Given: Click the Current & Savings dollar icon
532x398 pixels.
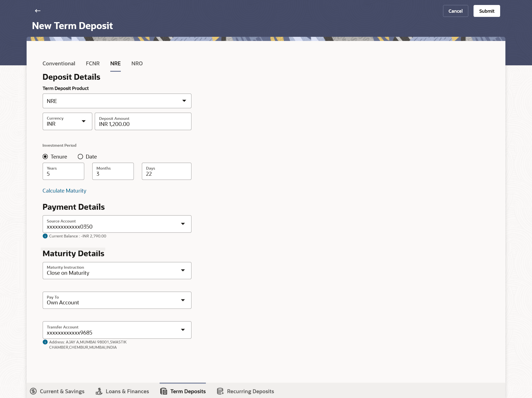Looking at the screenshot, I should (x=33, y=391).
